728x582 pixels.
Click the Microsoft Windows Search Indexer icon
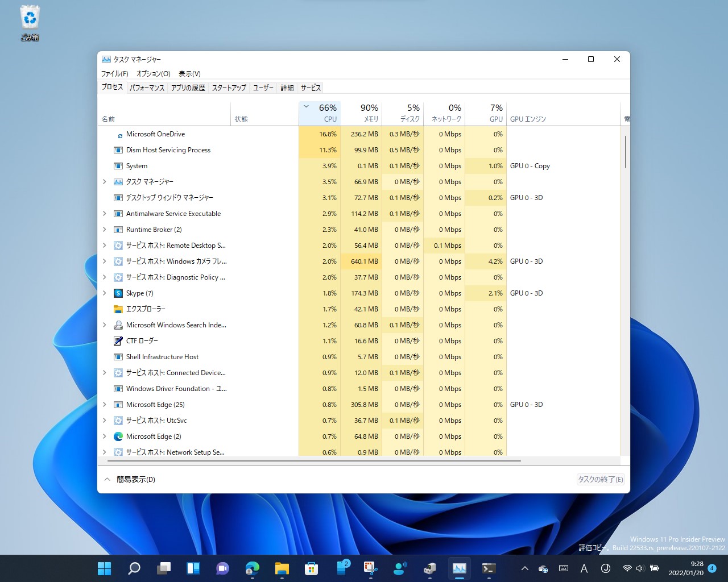(118, 325)
